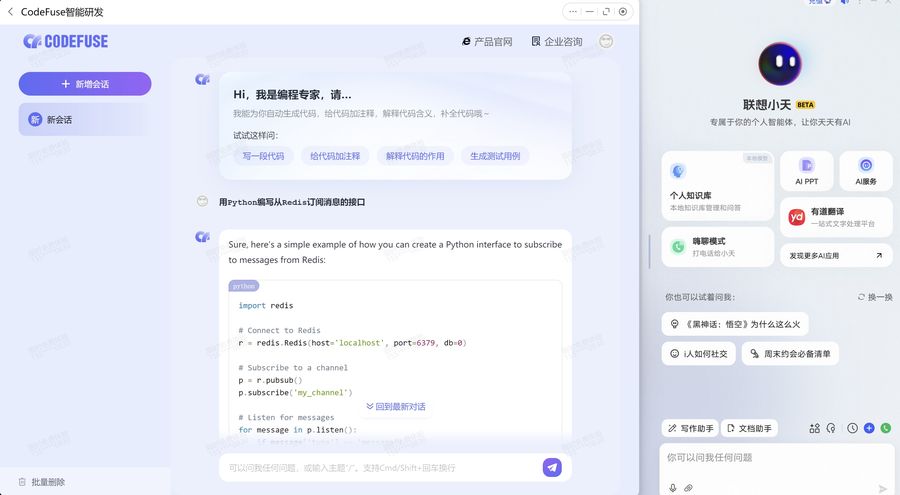
Task: Open 发现更多AI应用
Action: (836, 256)
